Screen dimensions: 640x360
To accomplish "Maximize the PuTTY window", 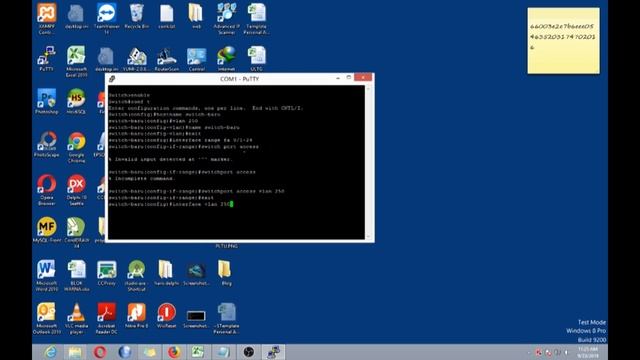I will (349, 78).
